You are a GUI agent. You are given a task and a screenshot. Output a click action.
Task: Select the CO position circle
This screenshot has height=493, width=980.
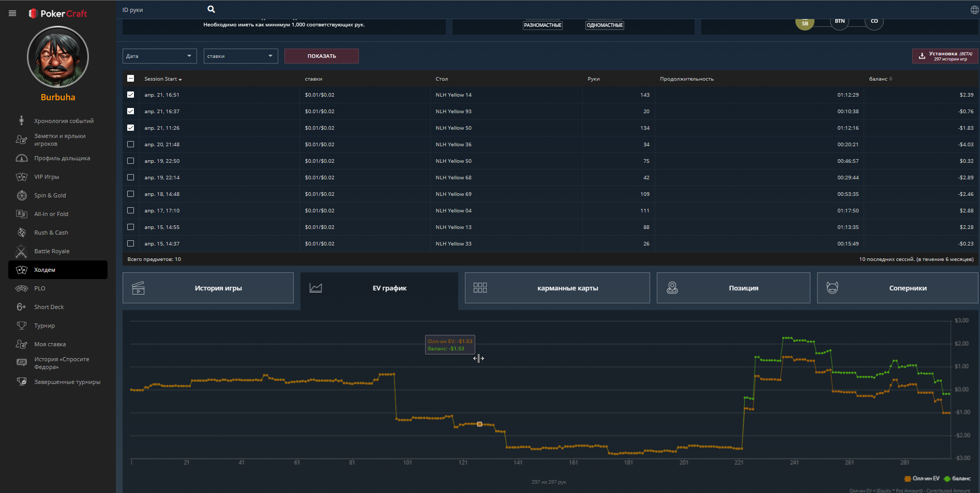pos(874,22)
